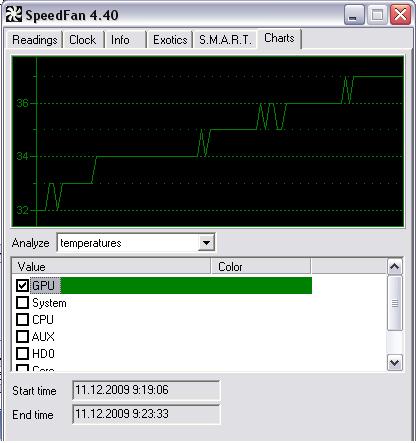Screen dimensions: 416x443
Task: Click the Start time field
Action: tap(146, 390)
